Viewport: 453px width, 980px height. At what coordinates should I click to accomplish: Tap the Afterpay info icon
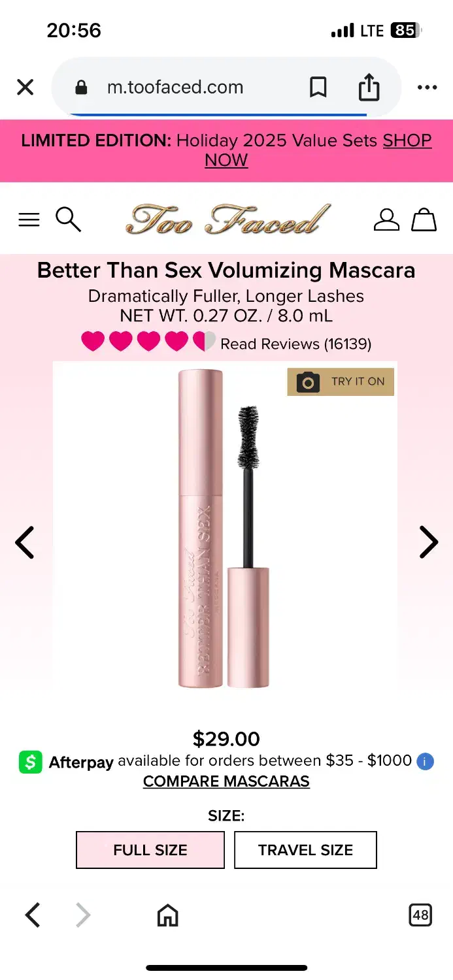425,761
